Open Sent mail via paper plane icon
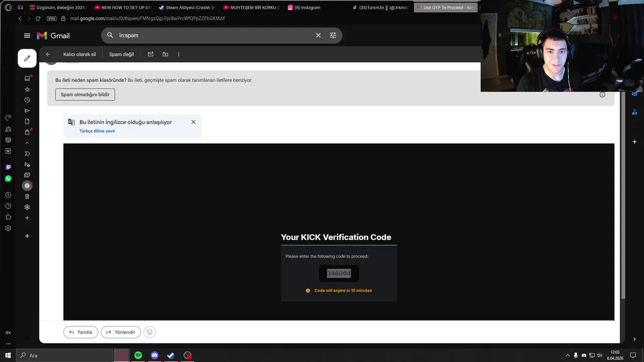Viewport: 644px width, 362px height. click(x=27, y=111)
